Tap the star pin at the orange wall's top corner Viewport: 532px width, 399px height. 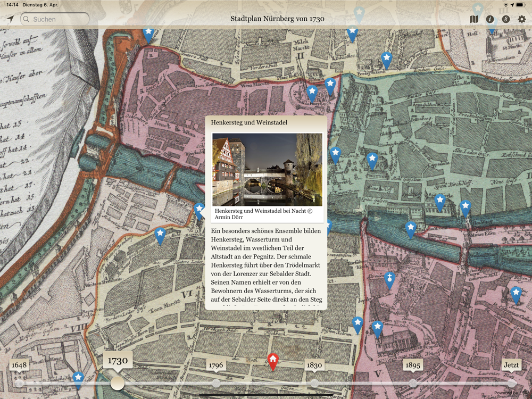[148, 35]
